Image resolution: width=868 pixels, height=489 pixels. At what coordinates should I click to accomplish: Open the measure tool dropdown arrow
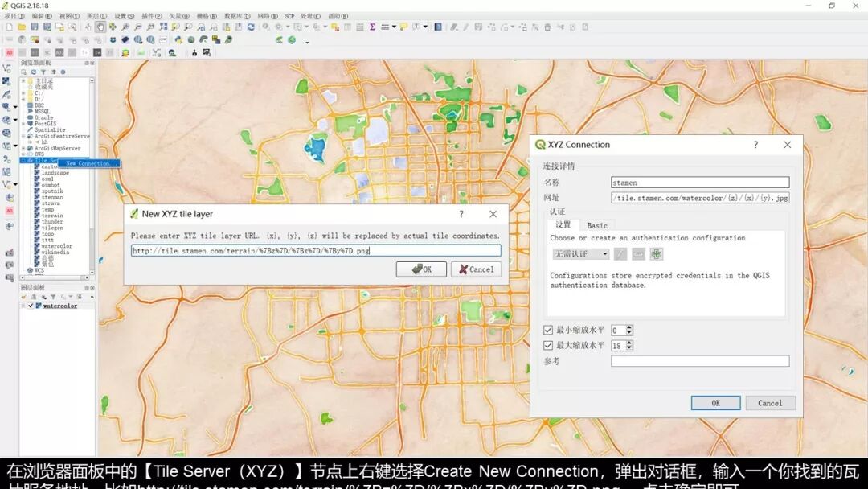394,27
